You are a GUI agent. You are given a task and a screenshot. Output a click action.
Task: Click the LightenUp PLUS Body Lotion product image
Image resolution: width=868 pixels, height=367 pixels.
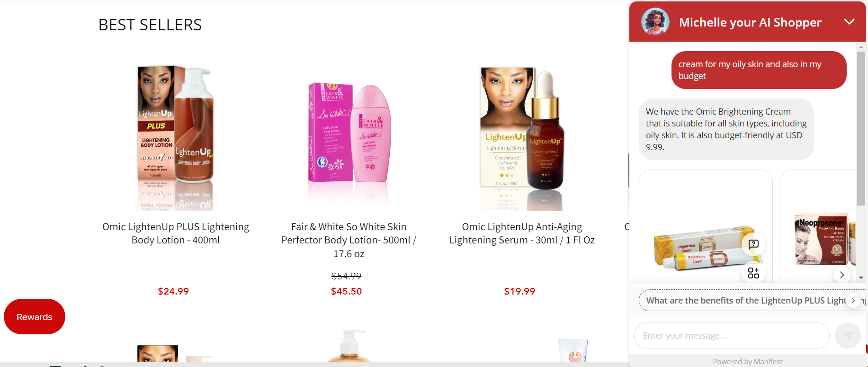coord(176,138)
